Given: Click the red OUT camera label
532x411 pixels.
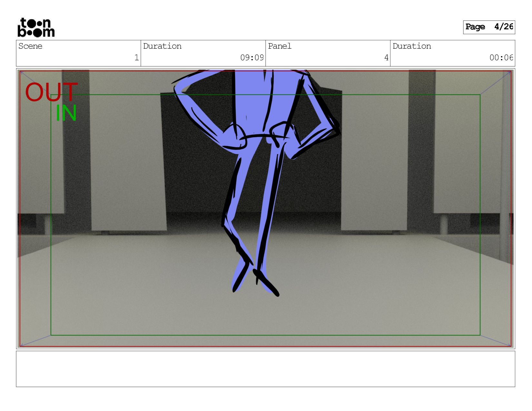Looking at the screenshot, I should tap(52, 92).
